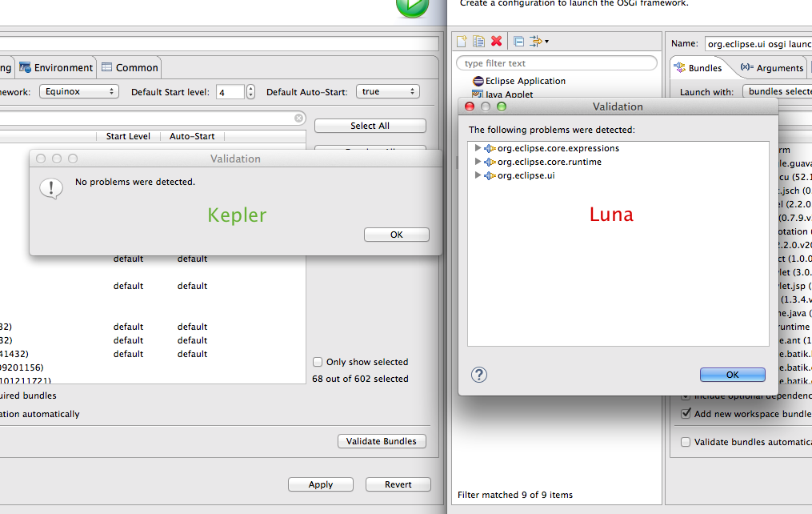Screen dimensions: 812x514
Task: Select the org.eclipse.ui row
Action: click(x=526, y=175)
